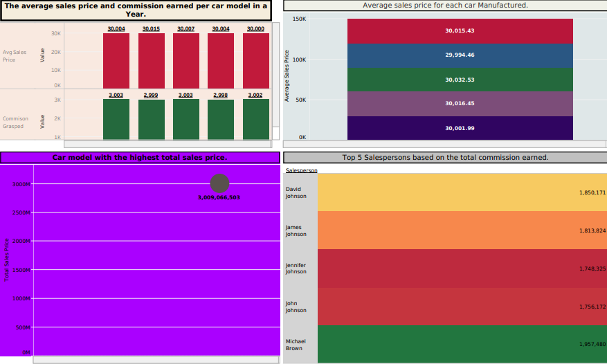
Task: Click James Johnson's orange commission bar
Action: [x=462, y=230]
